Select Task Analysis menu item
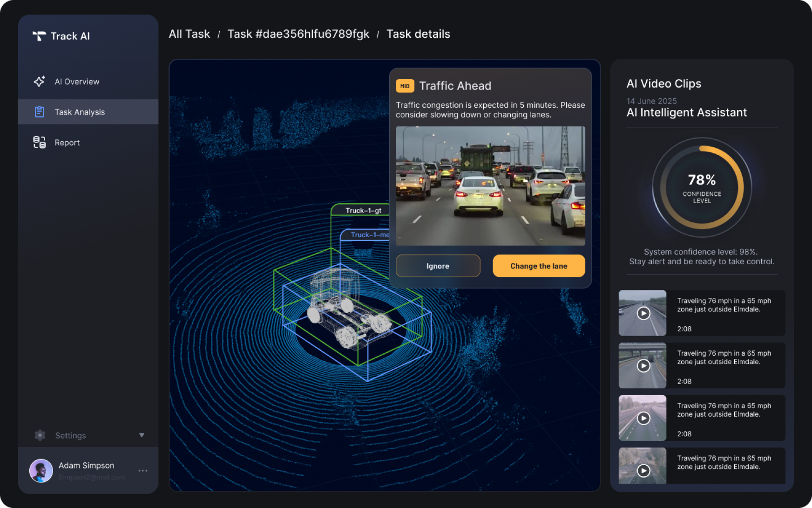 click(88, 112)
